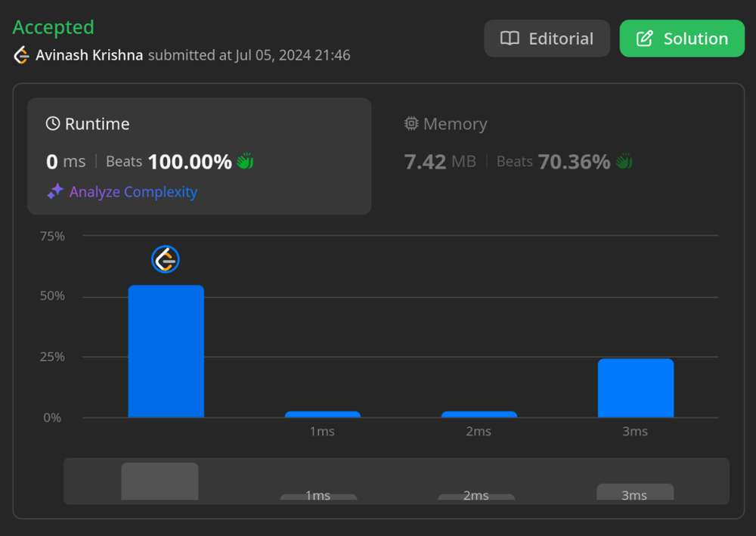Image resolution: width=756 pixels, height=536 pixels.
Task: Click the clock icon next to Runtime
Action: (53, 124)
